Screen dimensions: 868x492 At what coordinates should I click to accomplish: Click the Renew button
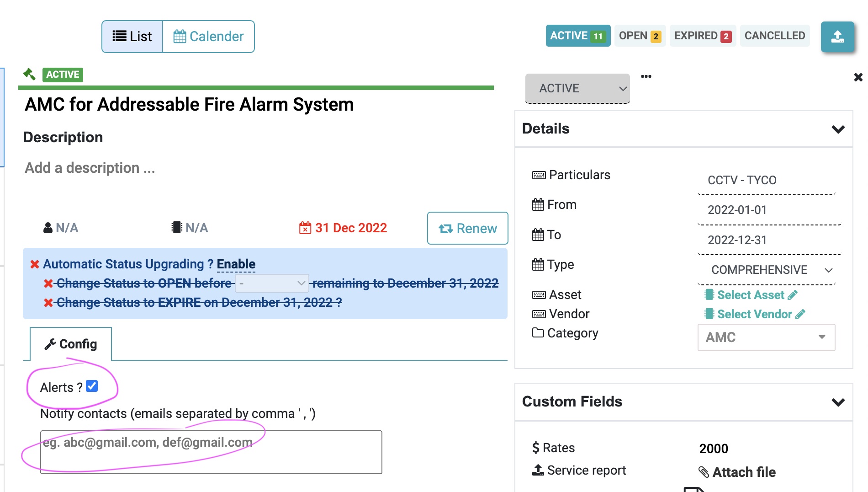coord(467,228)
